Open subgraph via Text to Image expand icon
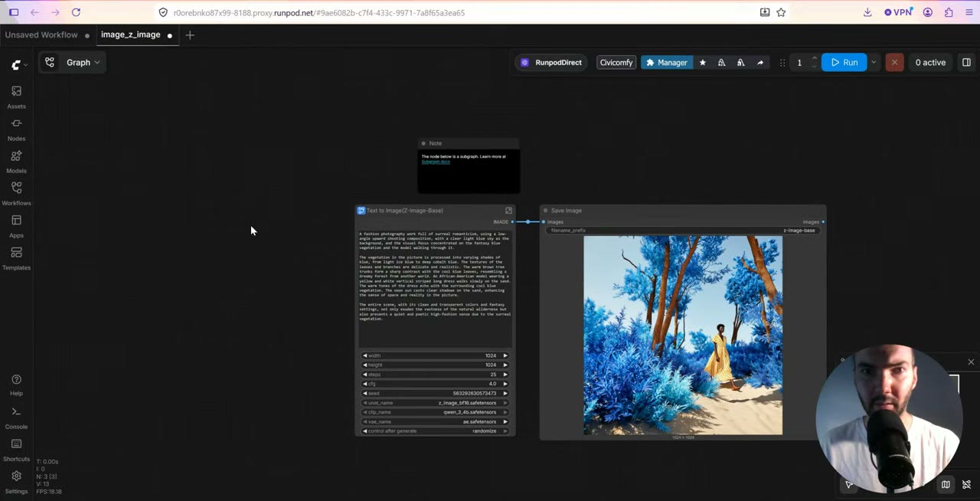 508,211
